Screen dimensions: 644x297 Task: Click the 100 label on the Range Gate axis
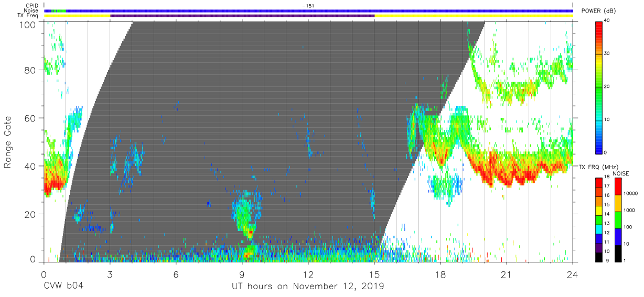click(x=28, y=25)
